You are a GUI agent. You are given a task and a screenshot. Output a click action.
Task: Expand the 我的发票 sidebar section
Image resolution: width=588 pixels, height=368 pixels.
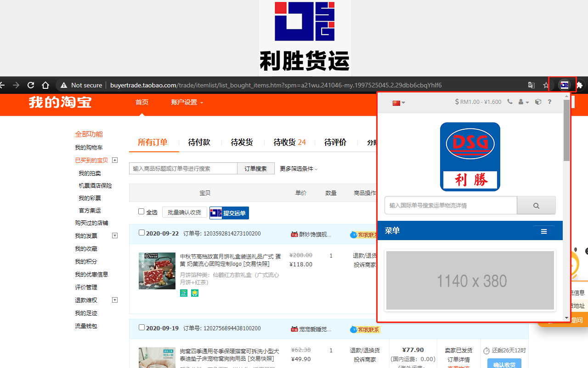[115, 236]
